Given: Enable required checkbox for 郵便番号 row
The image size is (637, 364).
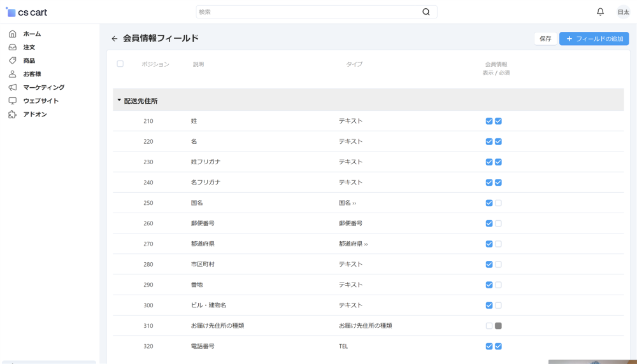Looking at the screenshot, I should (498, 223).
